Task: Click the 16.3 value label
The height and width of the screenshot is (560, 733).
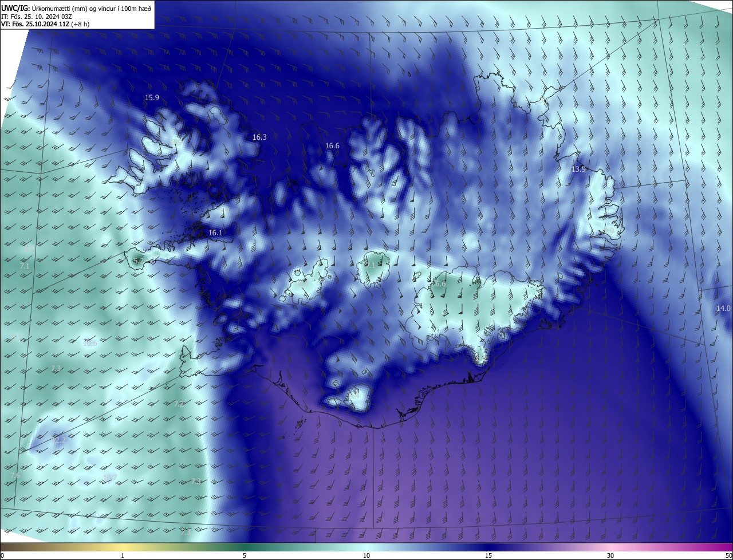Action: (259, 137)
